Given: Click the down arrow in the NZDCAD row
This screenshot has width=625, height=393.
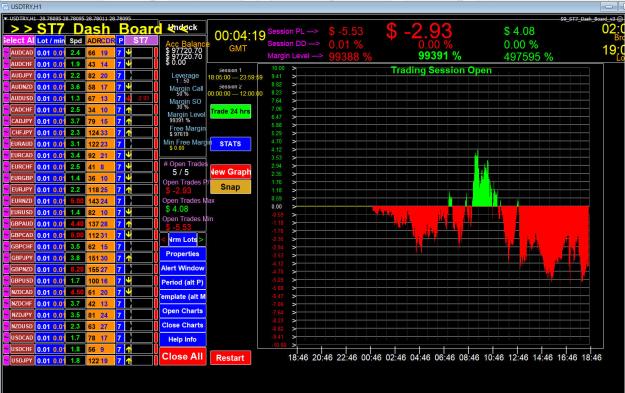Looking at the screenshot, I should [x=129, y=292].
